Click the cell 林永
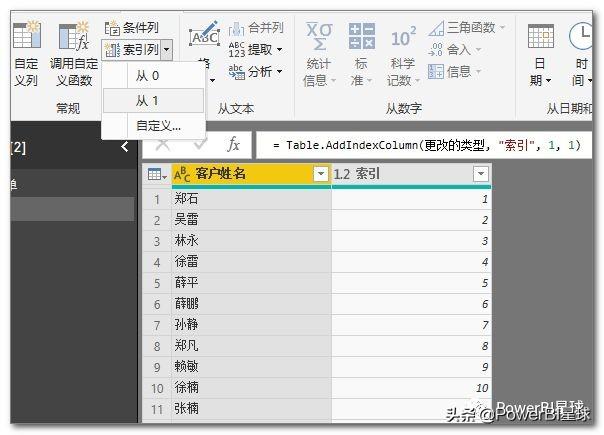 point(251,241)
